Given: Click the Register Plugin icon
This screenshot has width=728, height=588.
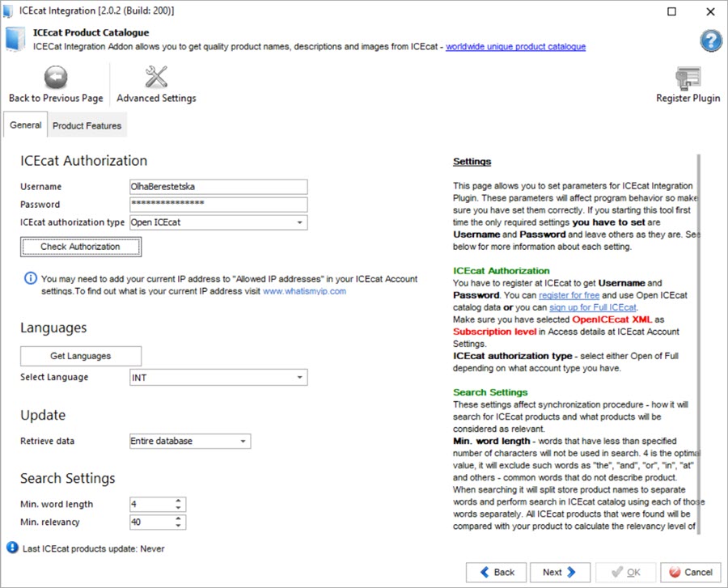Looking at the screenshot, I should click(x=688, y=78).
